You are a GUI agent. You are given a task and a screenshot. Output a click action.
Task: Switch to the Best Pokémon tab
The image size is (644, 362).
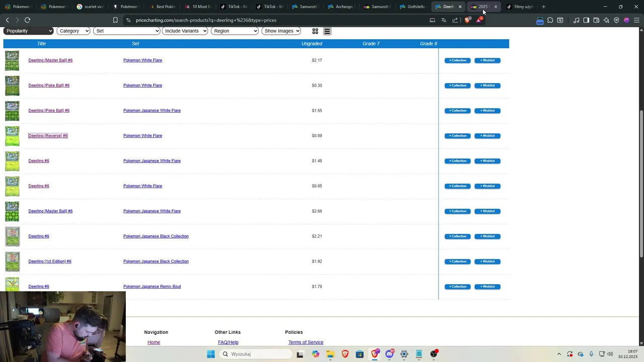(163, 7)
